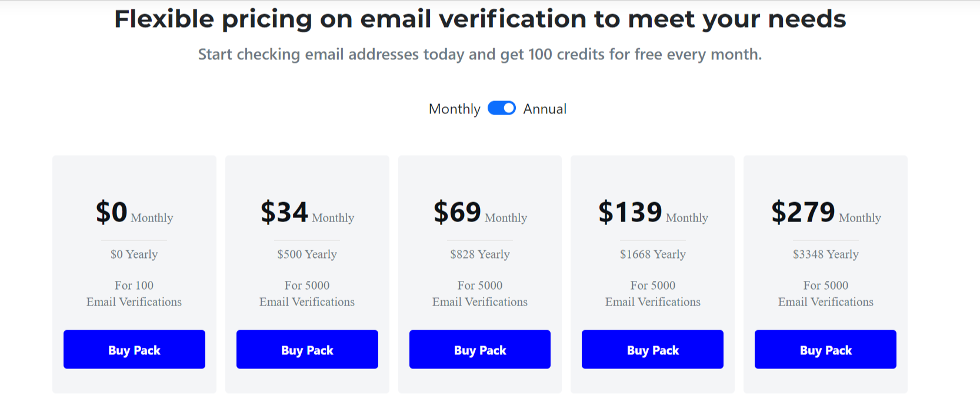Buy Pack on the $69 Monthly plan
Viewport: 980px width, 399px height.
pyautogui.click(x=479, y=350)
